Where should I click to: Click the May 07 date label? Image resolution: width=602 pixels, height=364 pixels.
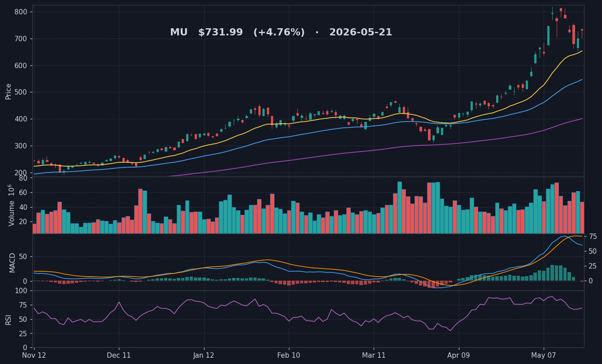(544, 356)
